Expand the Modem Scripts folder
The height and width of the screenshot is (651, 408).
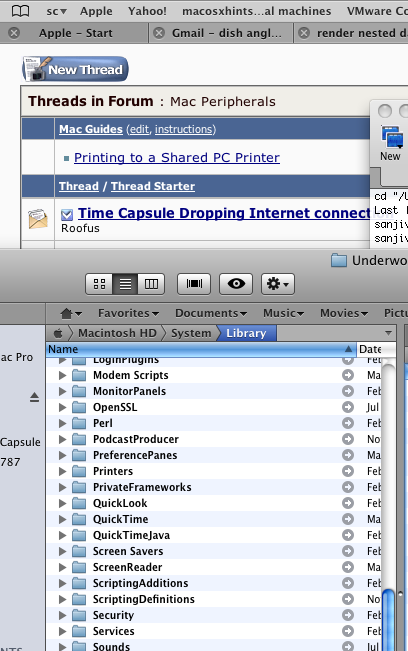click(x=63, y=375)
